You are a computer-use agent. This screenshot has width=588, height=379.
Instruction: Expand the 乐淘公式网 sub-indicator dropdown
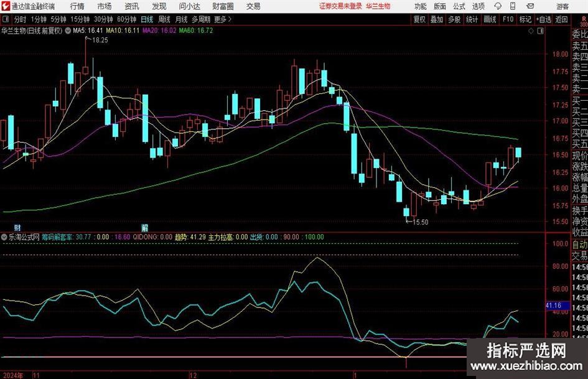(x=5, y=237)
